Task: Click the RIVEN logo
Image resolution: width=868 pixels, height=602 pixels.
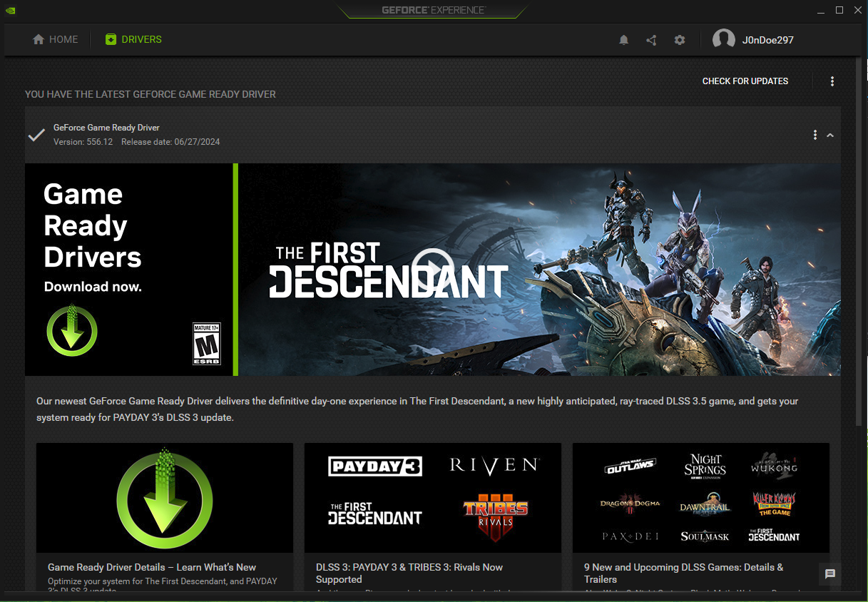Action: [x=494, y=466]
